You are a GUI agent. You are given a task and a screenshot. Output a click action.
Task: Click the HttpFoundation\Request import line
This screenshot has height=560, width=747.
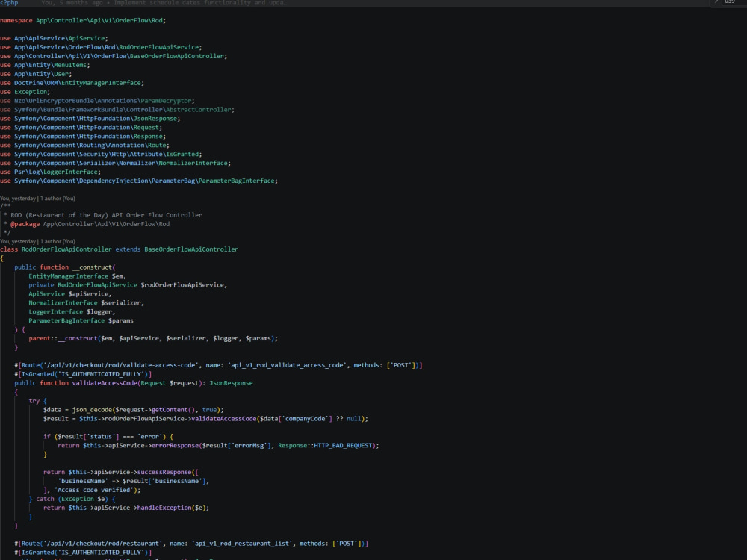tap(81, 127)
